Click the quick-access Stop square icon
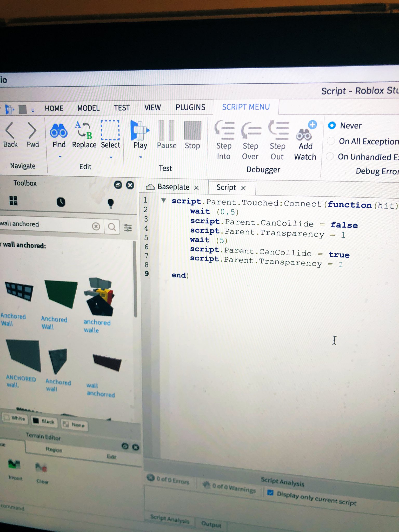 click(x=23, y=109)
